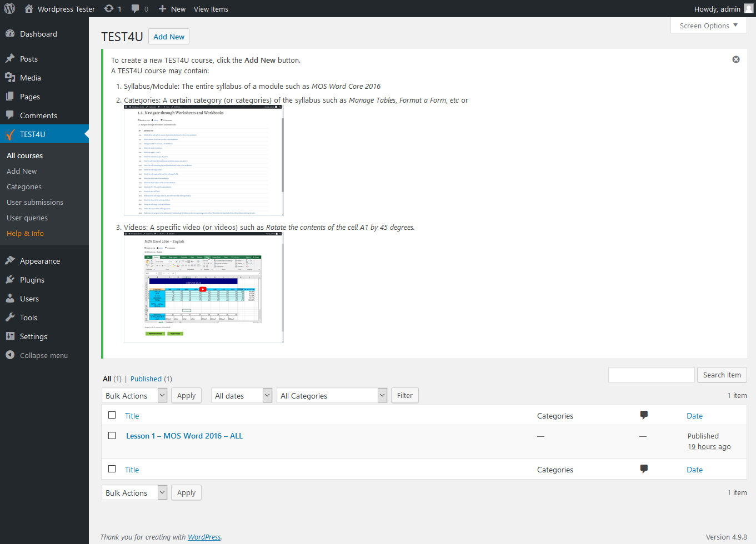Click the WordPress logo icon
Viewport: 756px width, 544px height.
[x=9, y=8]
